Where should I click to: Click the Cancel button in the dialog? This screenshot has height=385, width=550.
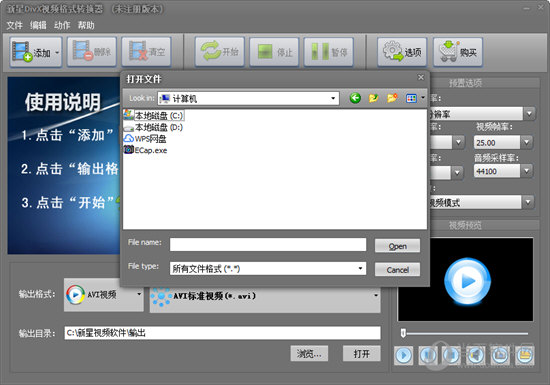pos(397,270)
